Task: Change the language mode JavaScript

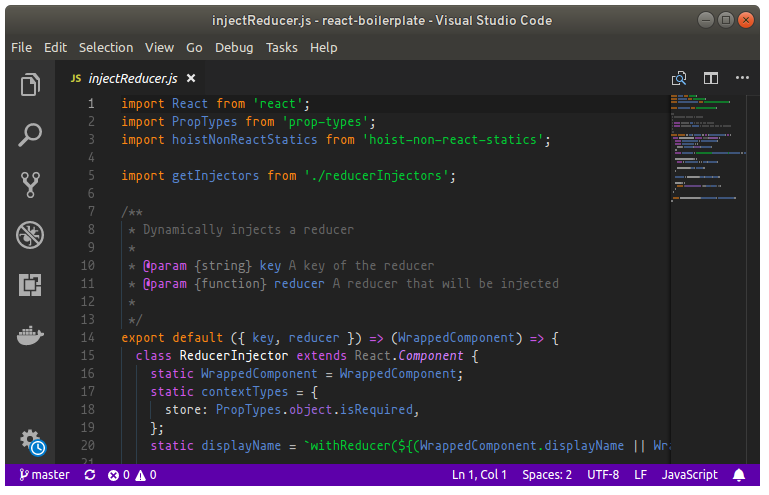Action: point(690,475)
